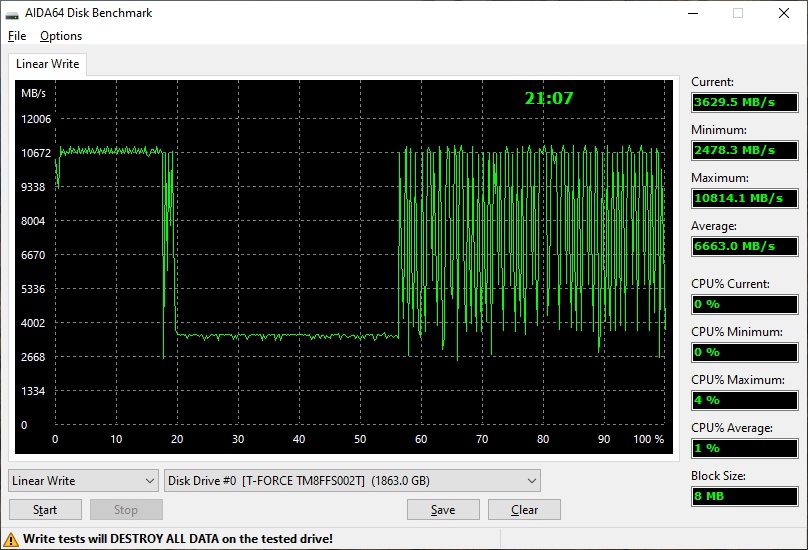Viewport: 808px width, 550px height.
Task: Click the Stop button
Action: [x=126, y=510]
